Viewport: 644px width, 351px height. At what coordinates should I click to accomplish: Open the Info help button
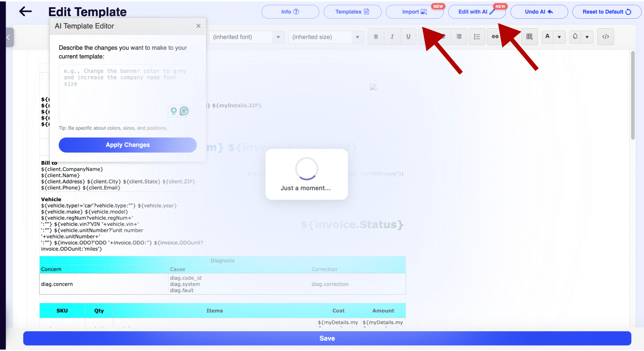(290, 11)
